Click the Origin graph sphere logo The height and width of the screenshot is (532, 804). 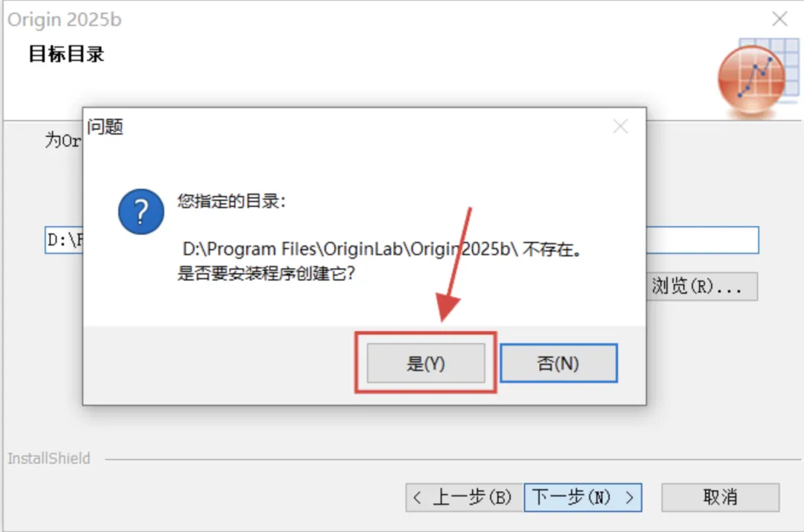758,77
